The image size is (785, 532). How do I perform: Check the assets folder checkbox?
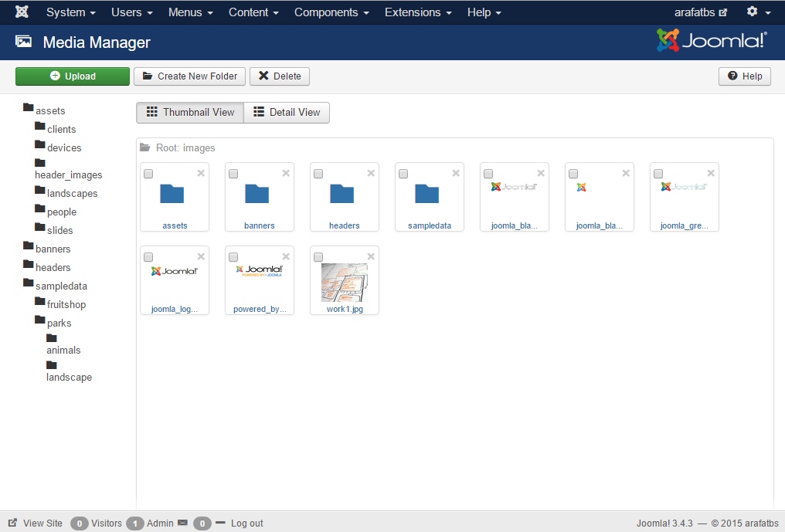tap(148, 174)
